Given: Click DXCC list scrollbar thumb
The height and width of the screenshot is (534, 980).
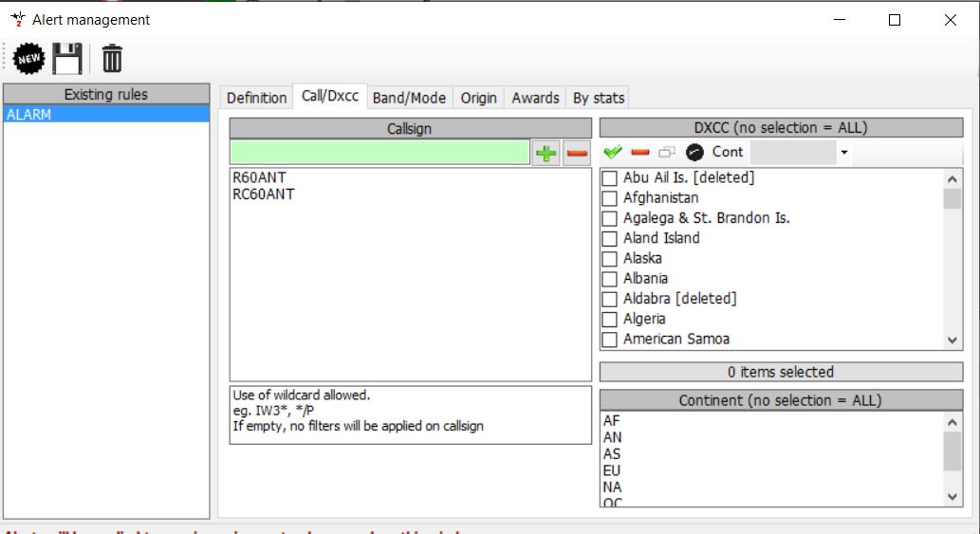Looking at the screenshot, I should [952, 199].
